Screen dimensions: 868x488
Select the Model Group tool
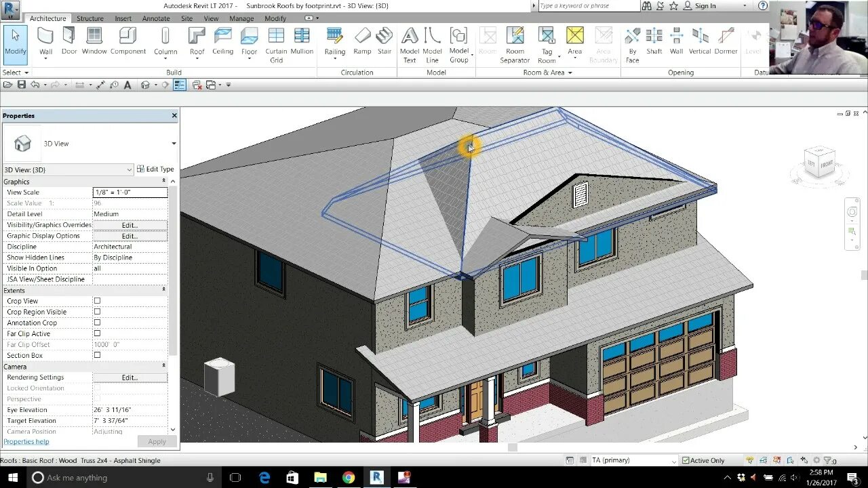459,45
